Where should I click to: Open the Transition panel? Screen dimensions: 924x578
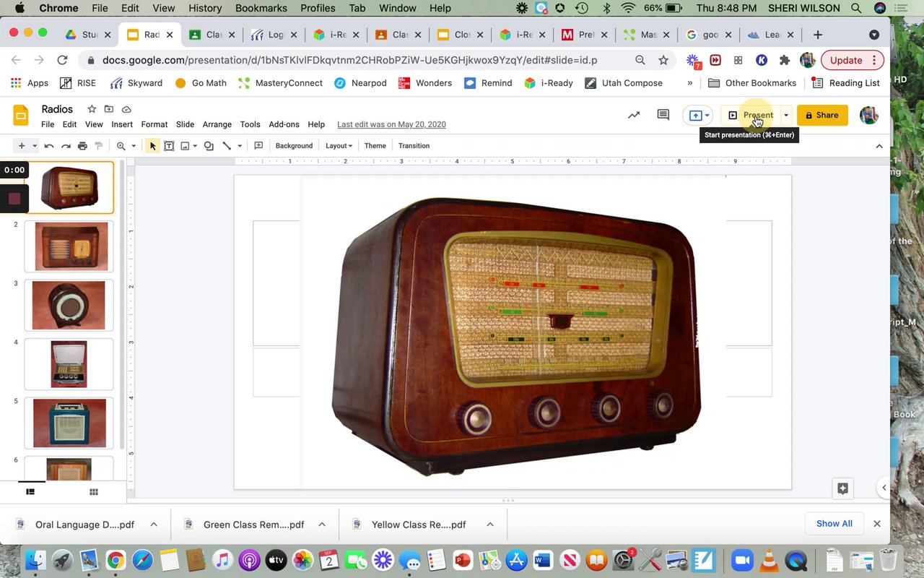coord(414,146)
